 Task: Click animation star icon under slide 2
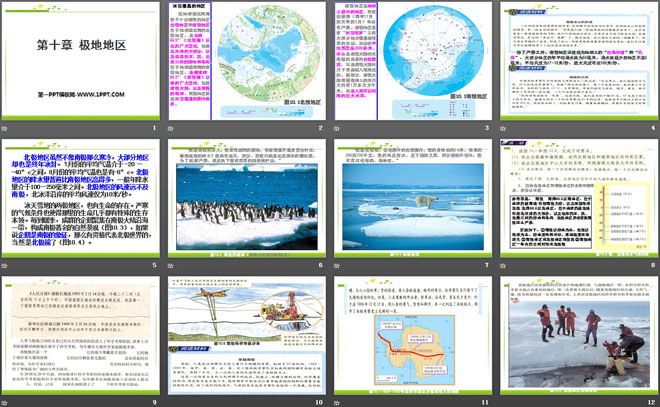coord(171,128)
